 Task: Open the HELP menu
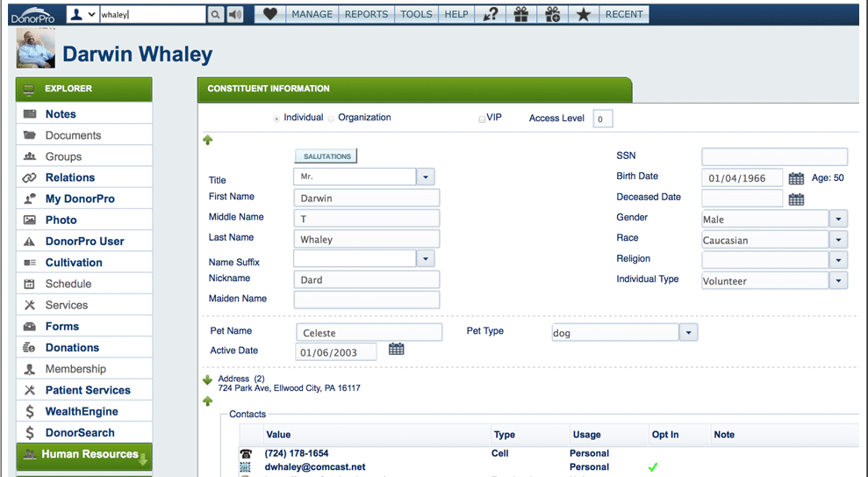[x=456, y=14]
